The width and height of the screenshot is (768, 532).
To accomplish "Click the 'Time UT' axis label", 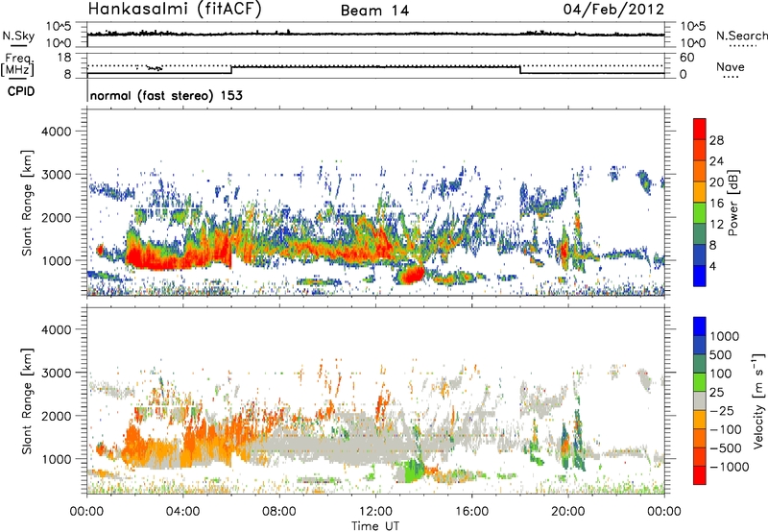I will coord(375,526).
